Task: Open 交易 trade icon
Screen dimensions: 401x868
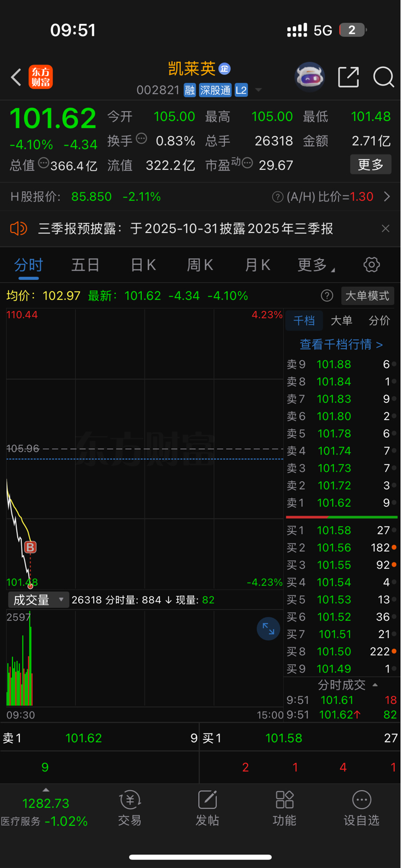Action: click(x=130, y=808)
